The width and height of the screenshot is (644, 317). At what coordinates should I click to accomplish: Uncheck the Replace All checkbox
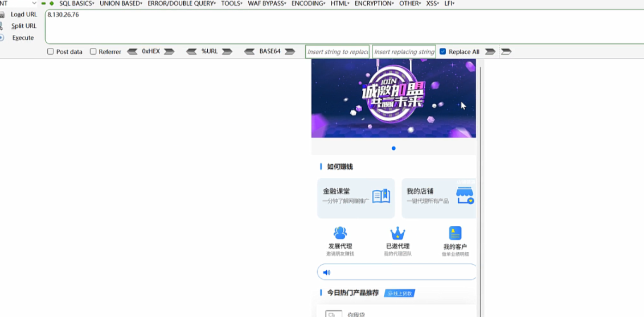coord(443,51)
